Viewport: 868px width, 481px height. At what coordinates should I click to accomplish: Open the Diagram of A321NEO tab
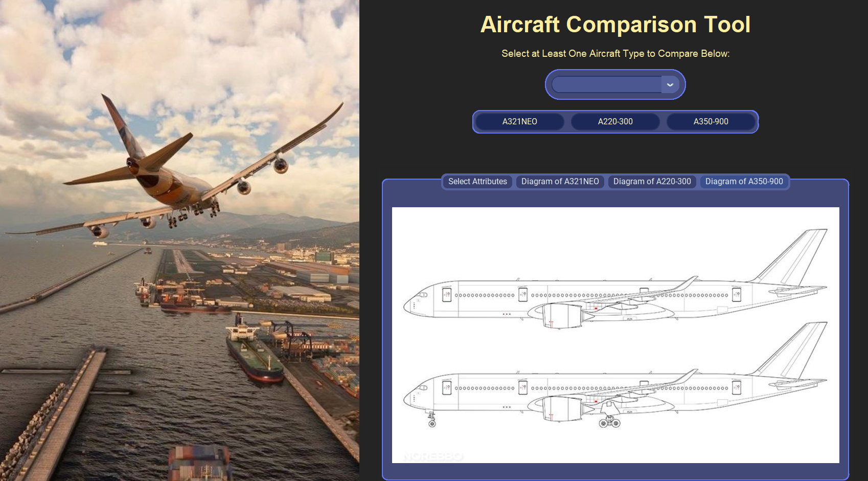(560, 182)
